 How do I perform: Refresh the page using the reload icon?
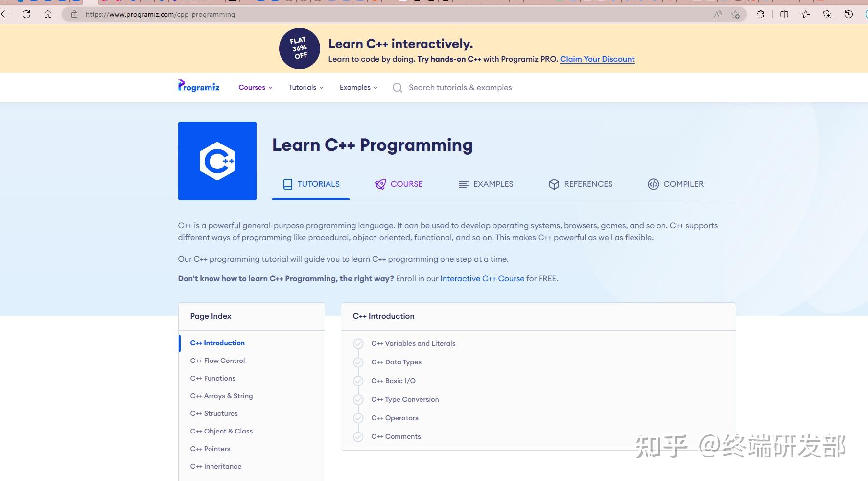(26, 14)
